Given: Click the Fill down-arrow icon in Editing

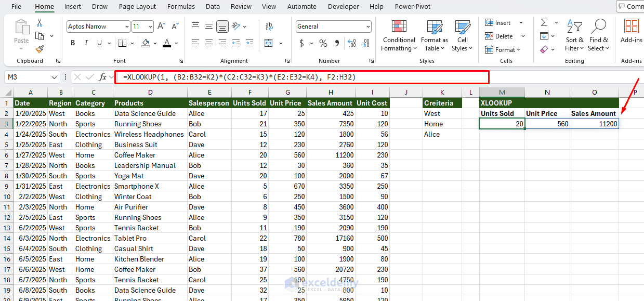Looking at the screenshot, I should [544, 36].
